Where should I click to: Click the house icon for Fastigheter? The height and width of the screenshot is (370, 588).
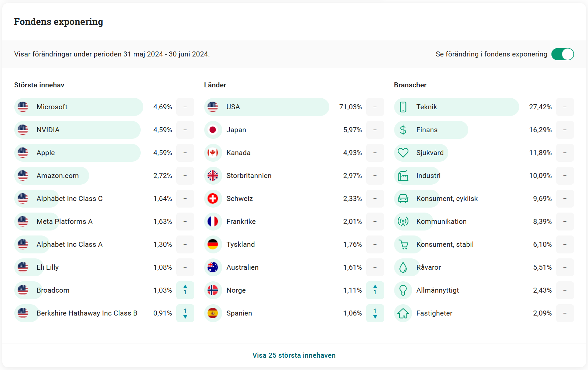tap(403, 313)
